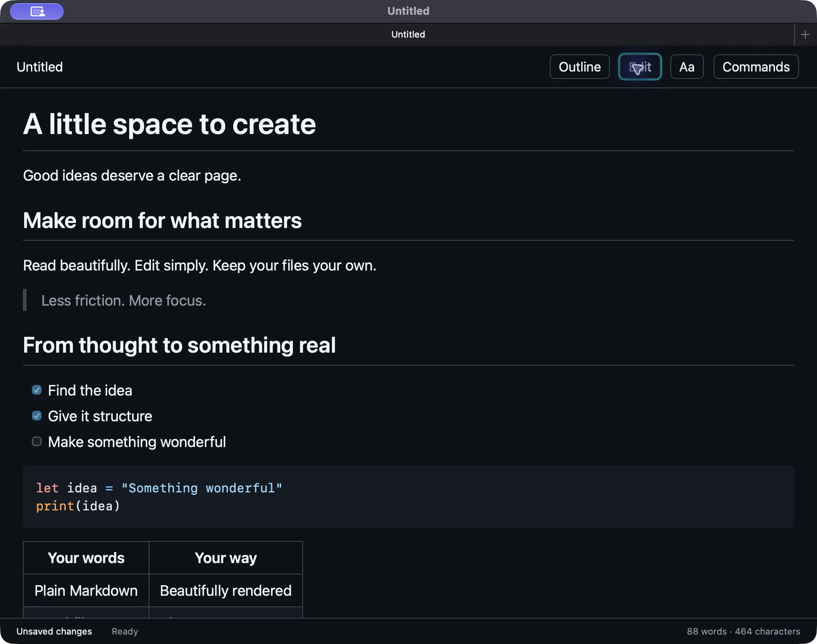This screenshot has width=817, height=644.
Task: Click the code line print(idea)
Action: point(78,506)
